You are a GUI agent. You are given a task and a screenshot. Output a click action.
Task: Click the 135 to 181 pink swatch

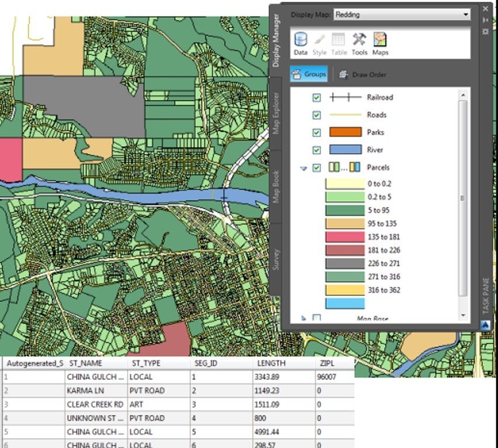[345, 237]
